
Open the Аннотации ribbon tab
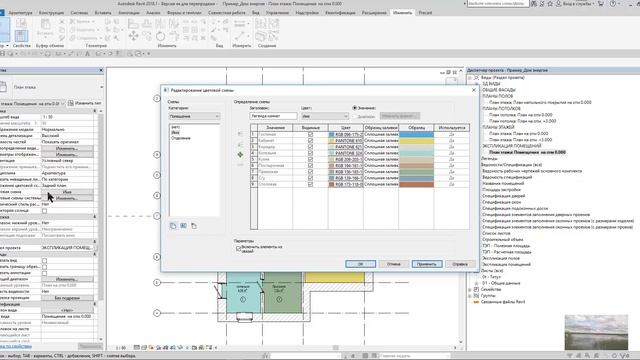[x=129, y=13]
